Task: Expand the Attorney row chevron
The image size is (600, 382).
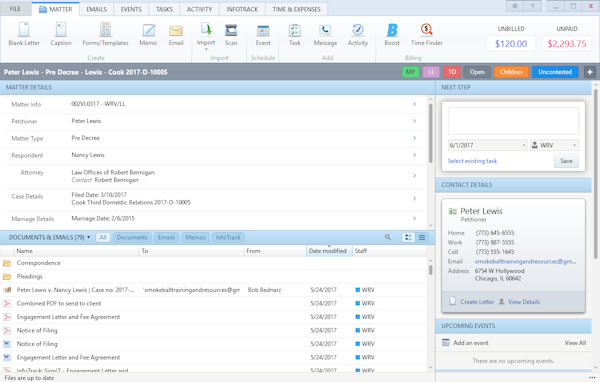Action: (414, 175)
